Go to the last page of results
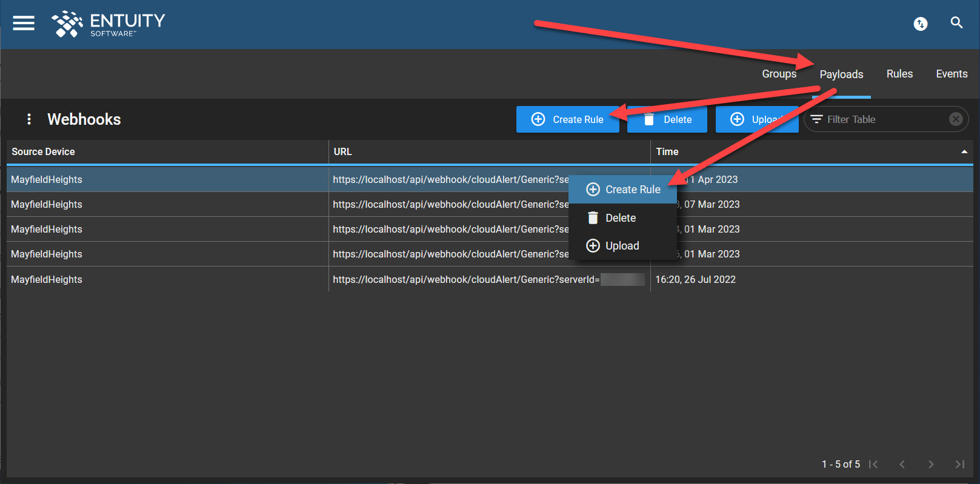The width and height of the screenshot is (980, 484). click(960, 464)
